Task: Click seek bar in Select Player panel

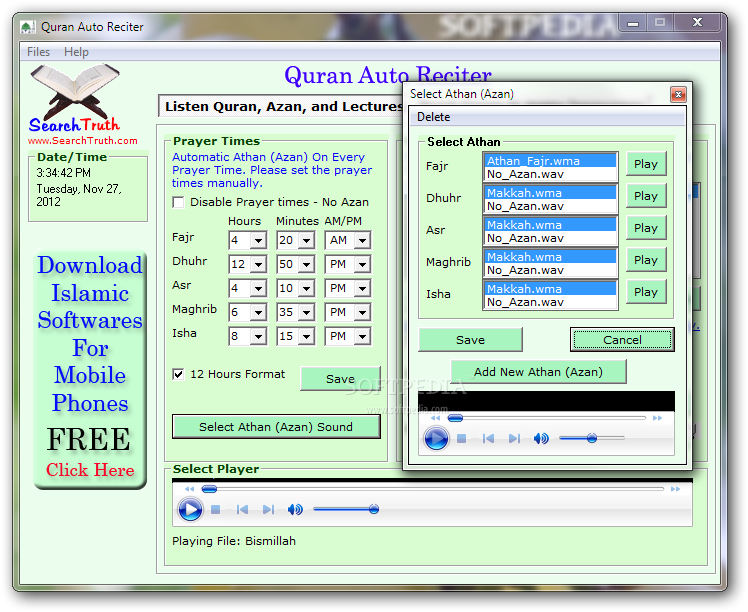Action: 433,489
